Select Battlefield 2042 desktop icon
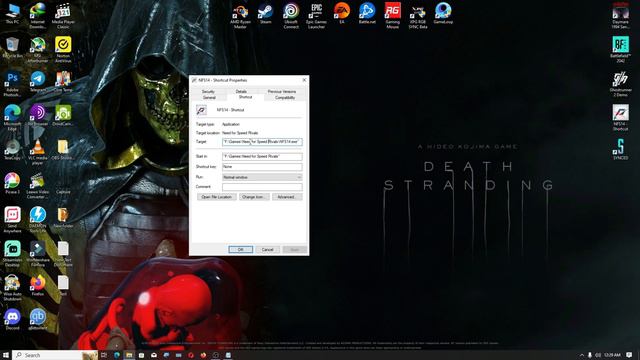The image size is (640, 360). [x=620, y=50]
